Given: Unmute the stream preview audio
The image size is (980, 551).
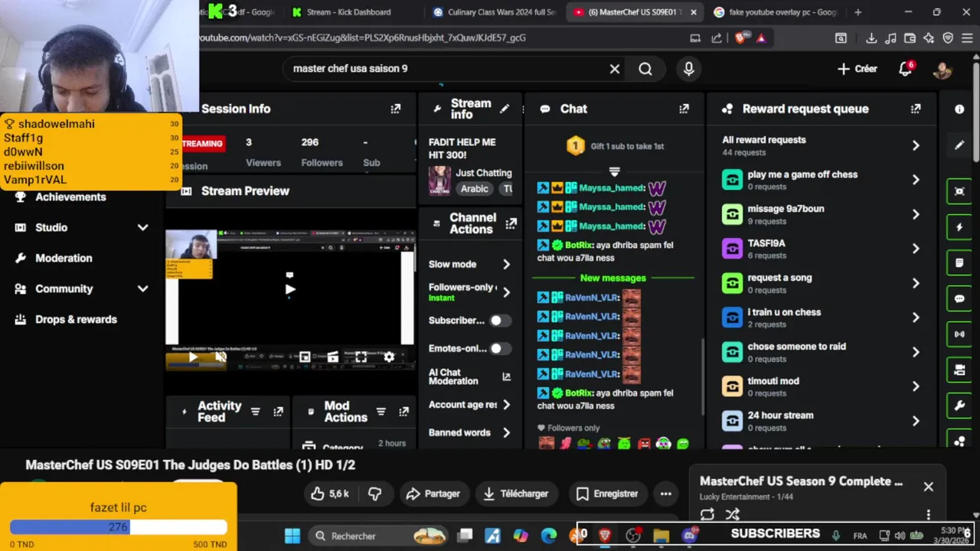Looking at the screenshot, I should coord(220,357).
